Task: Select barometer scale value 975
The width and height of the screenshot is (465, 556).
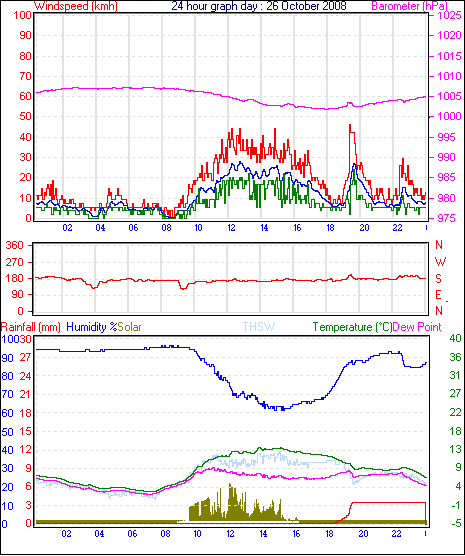Action: tap(447, 218)
